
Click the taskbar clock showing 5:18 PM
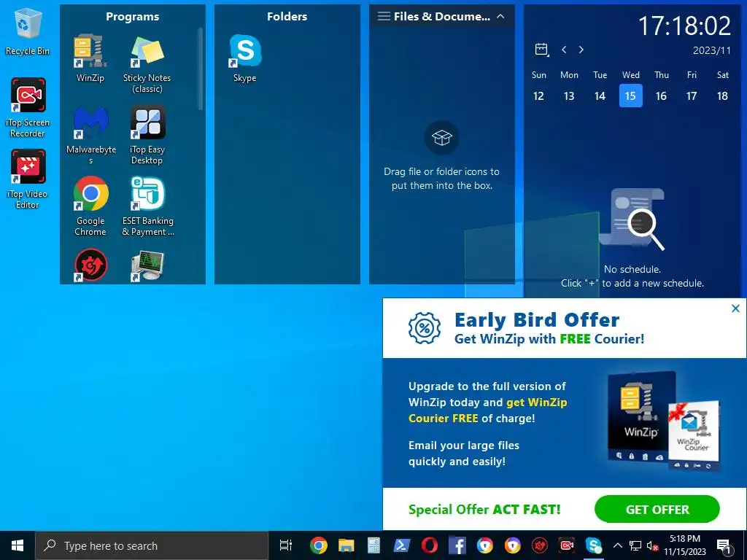[685, 545]
